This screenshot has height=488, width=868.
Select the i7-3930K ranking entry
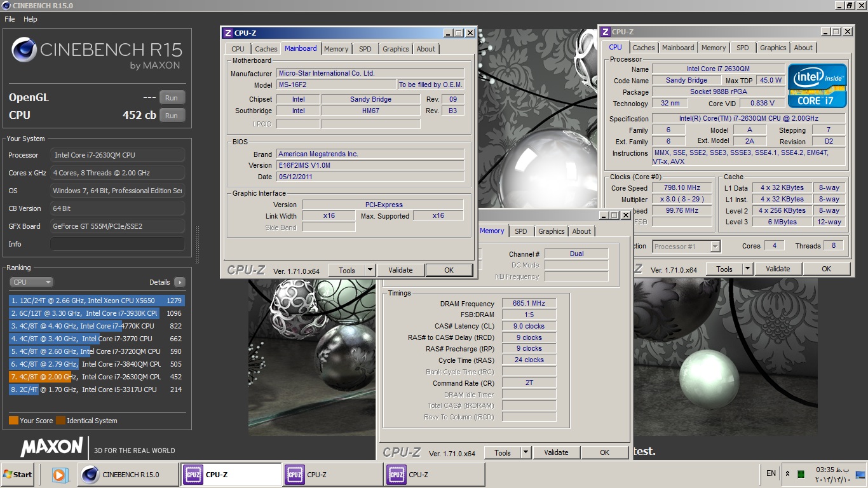97,313
